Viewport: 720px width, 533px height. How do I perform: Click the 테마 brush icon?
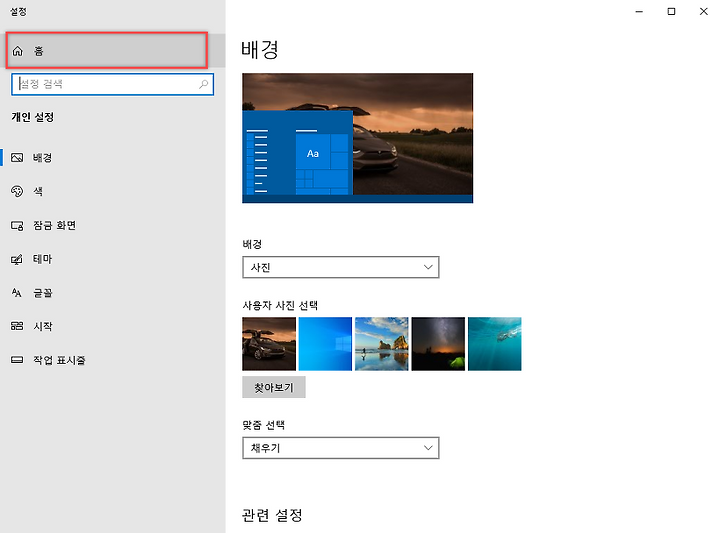point(17,259)
